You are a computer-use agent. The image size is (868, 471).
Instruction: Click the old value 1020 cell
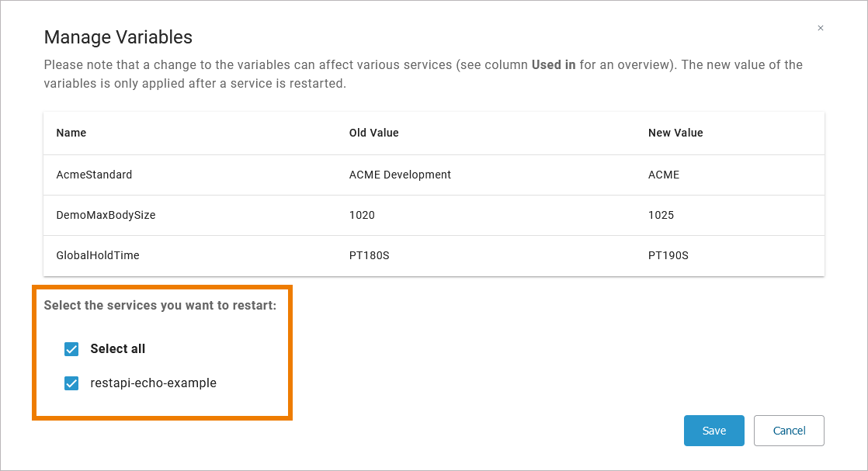pos(362,215)
